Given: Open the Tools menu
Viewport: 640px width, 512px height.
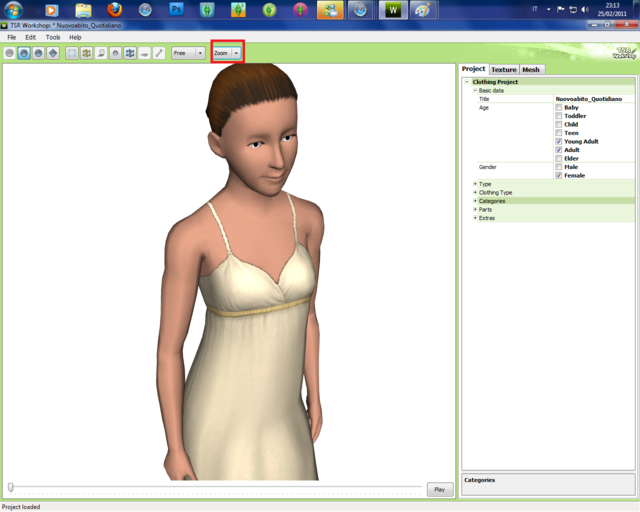Looking at the screenshot, I should pyautogui.click(x=53, y=37).
